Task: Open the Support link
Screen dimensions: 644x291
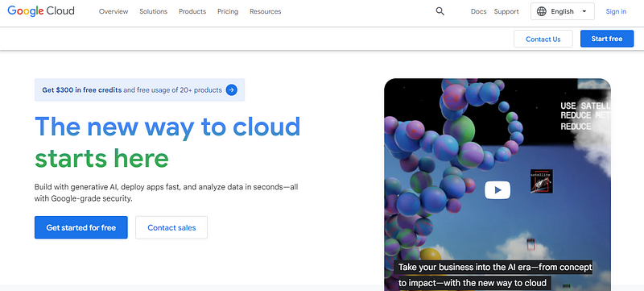Action: [506, 11]
